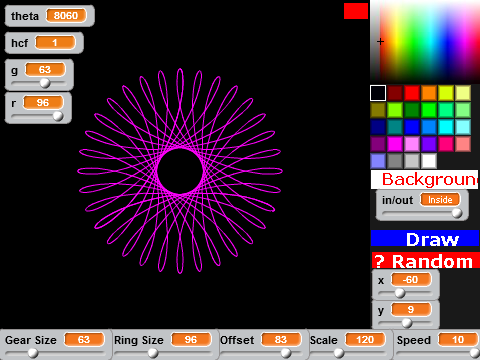Click the y position slider handle
The image size is (480, 360).
pyautogui.click(x=407, y=323)
